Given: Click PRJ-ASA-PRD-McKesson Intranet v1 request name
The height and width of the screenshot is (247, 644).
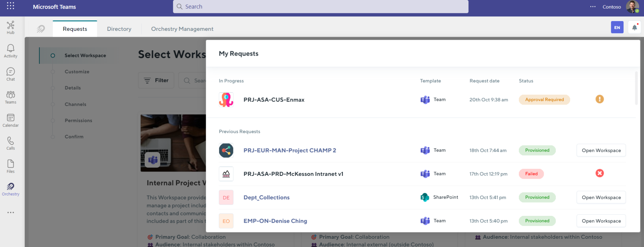Looking at the screenshot, I should click(293, 174).
